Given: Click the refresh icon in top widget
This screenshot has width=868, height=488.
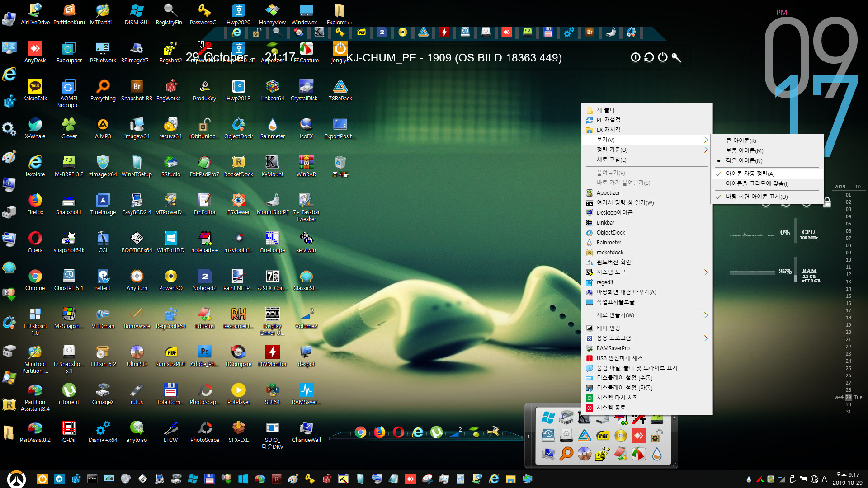Looking at the screenshot, I should 649,57.
